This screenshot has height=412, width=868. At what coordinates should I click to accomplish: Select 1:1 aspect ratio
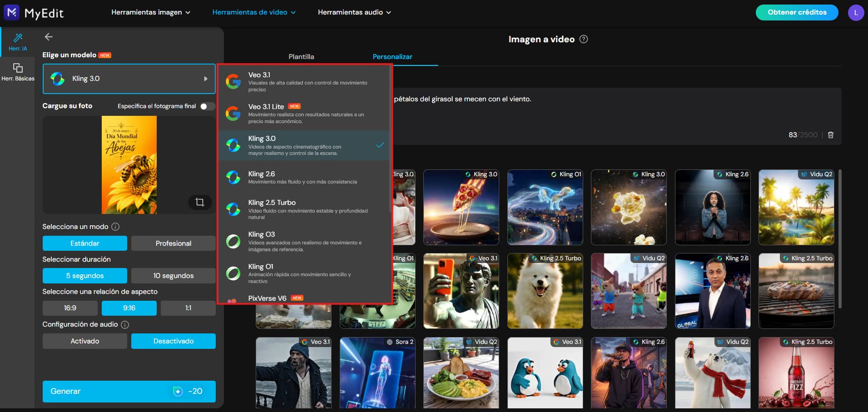pyautogui.click(x=188, y=308)
